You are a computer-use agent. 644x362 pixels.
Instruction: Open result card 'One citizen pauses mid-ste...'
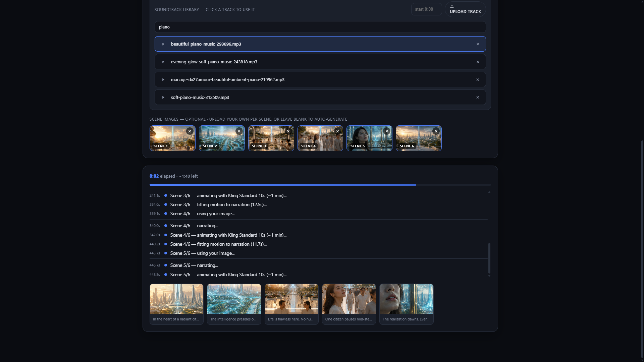click(349, 304)
